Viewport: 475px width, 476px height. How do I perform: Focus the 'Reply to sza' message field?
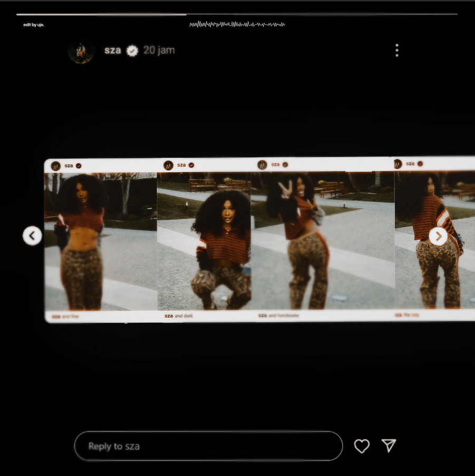[x=209, y=446]
